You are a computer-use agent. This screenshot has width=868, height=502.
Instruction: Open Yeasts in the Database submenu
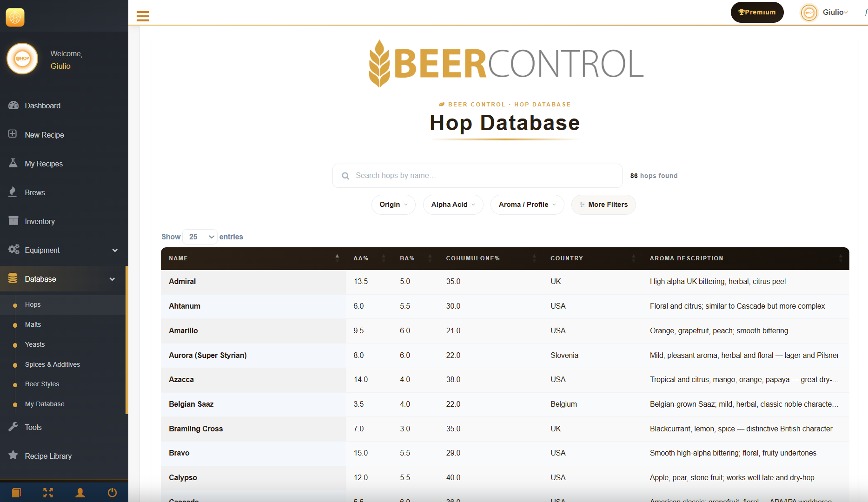(35, 344)
